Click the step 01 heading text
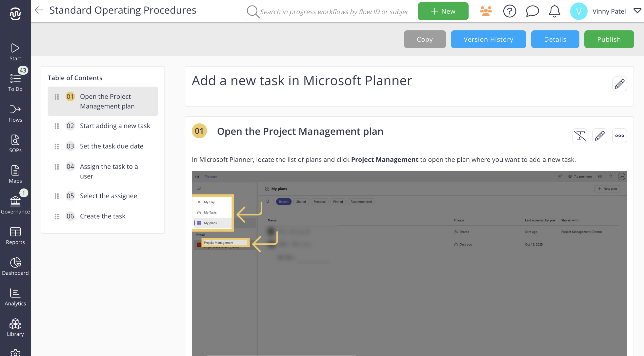Screen dimensions: 644x356 pyautogui.click(x=300, y=131)
